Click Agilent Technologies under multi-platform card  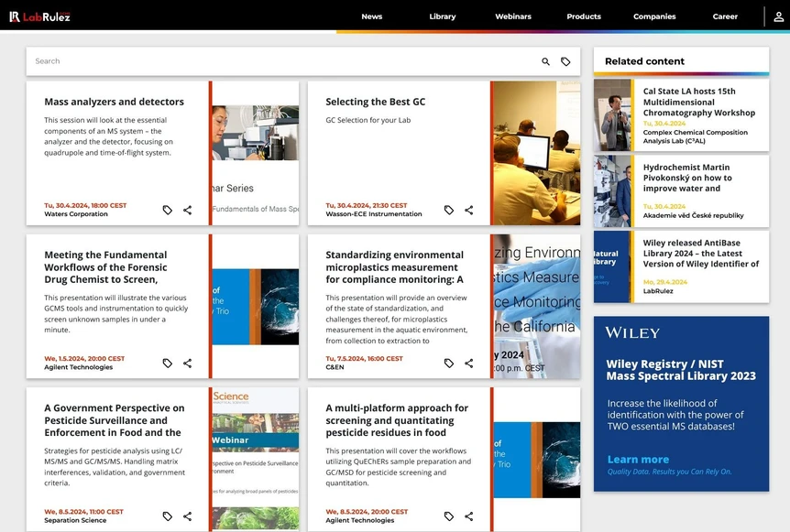coord(360,520)
